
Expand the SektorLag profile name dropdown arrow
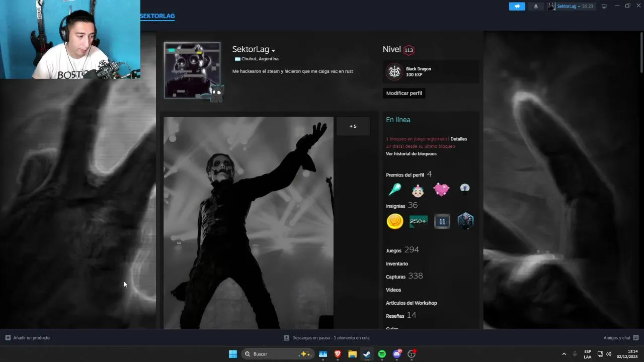pos(273,51)
